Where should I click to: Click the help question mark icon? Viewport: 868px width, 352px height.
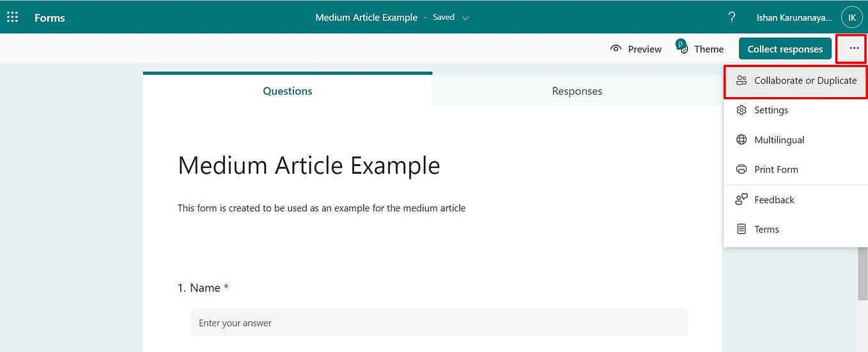click(x=732, y=17)
